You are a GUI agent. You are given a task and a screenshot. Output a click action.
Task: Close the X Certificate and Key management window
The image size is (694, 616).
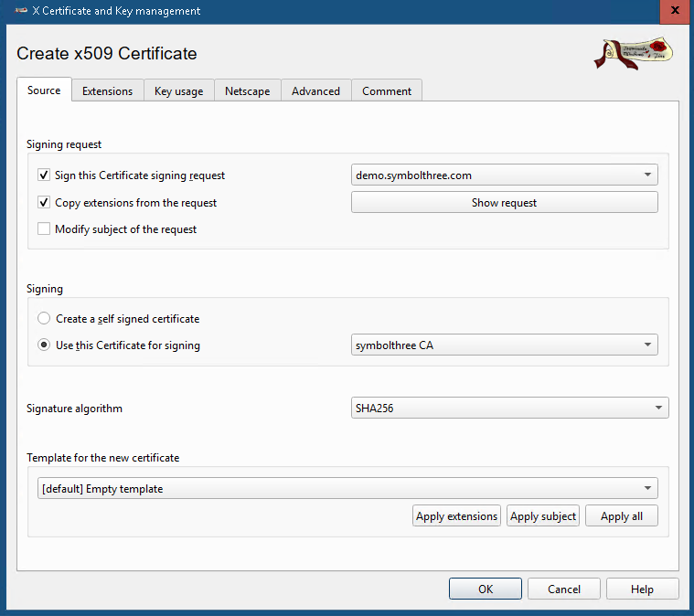tap(675, 11)
